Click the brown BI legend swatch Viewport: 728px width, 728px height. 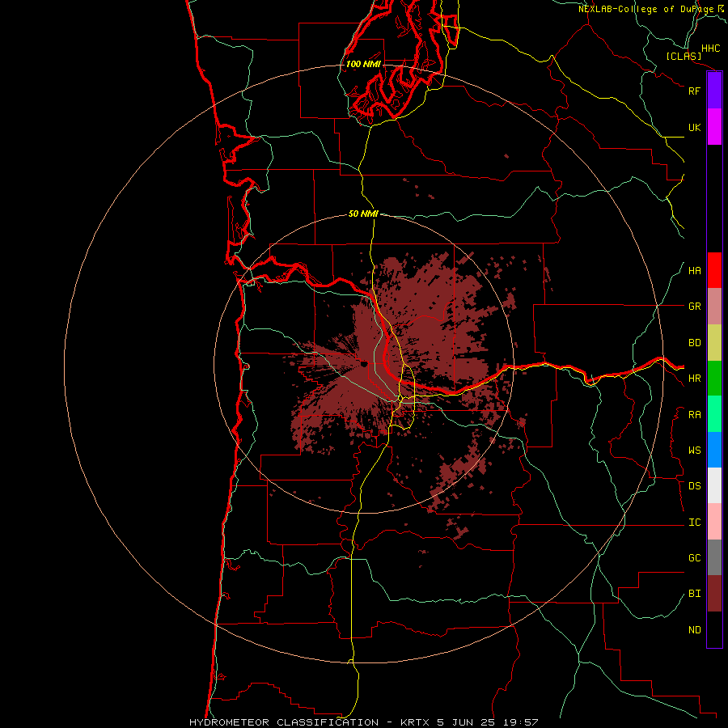pos(714,594)
